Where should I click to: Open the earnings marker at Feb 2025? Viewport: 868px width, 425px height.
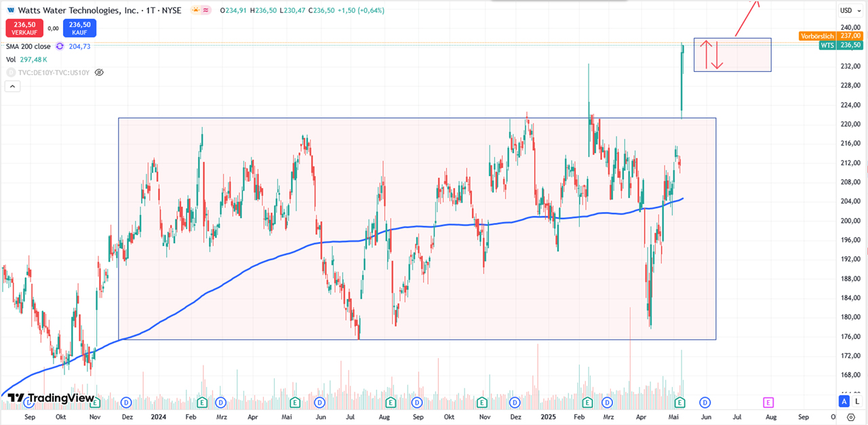click(587, 402)
